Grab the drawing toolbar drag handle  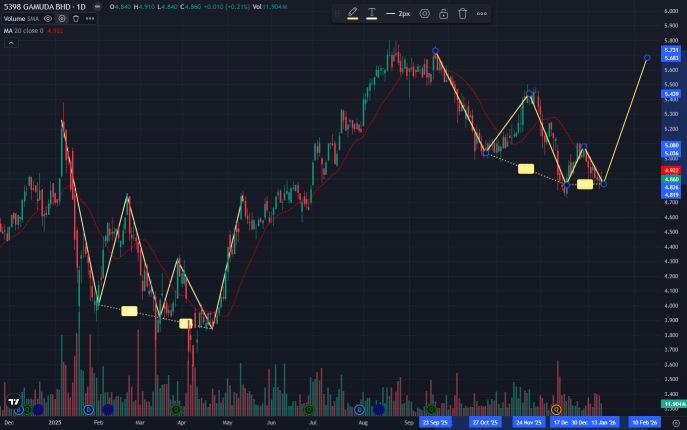[337, 14]
